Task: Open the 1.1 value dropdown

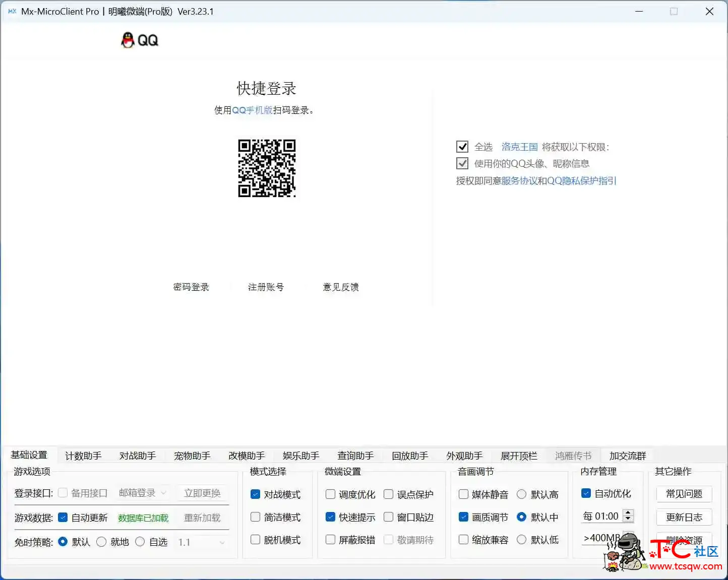Action: tap(201, 542)
